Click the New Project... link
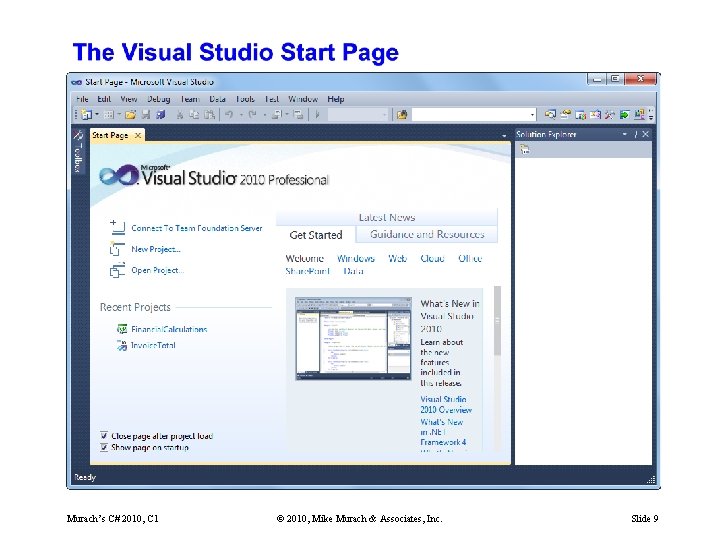 (156, 249)
